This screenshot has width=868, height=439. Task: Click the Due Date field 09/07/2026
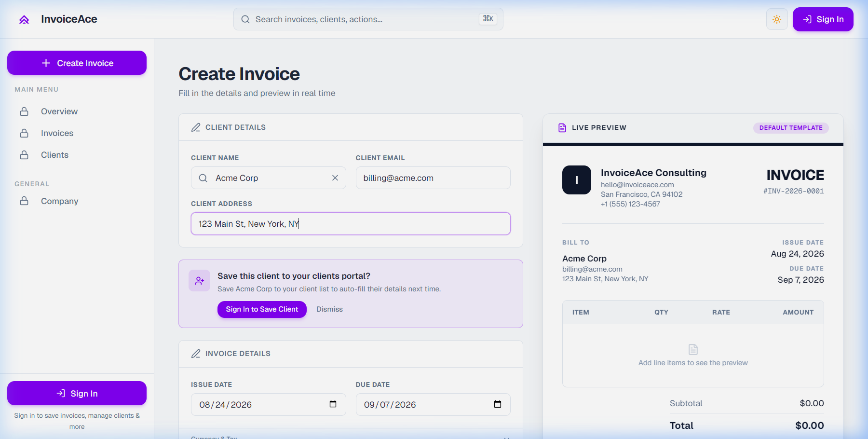point(433,404)
